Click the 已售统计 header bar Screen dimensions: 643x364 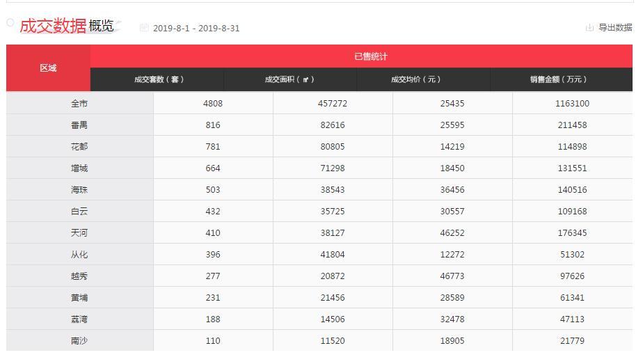370,56
